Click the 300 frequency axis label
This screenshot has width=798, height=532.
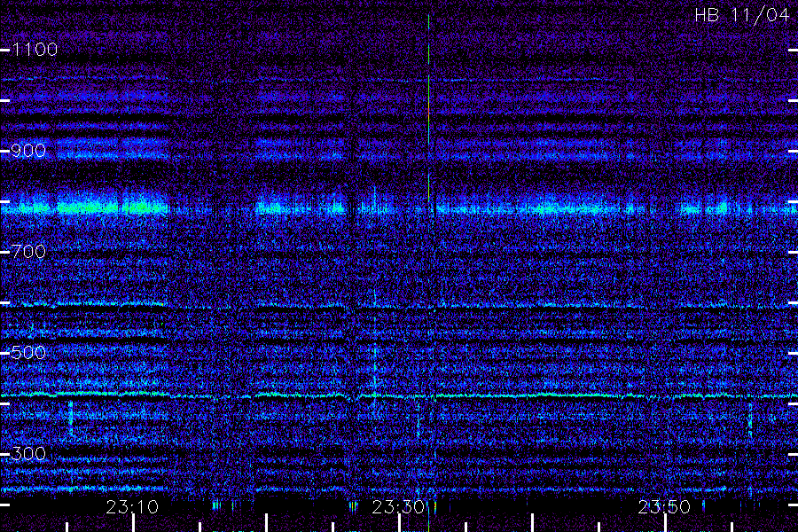pos(28,454)
